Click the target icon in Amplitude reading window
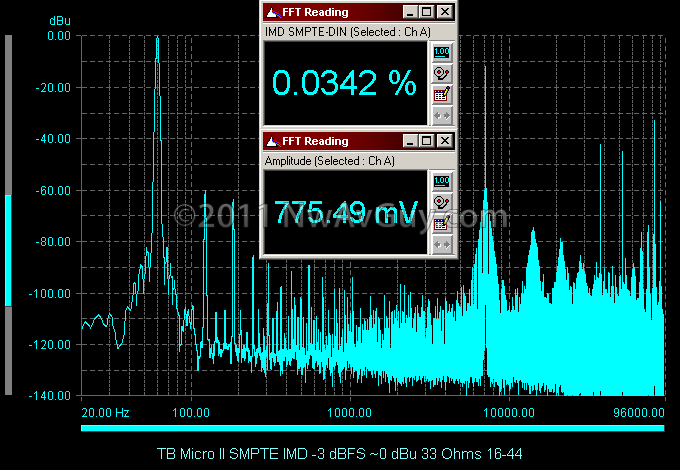Image resolution: width=680 pixels, height=470 pixels. 441,202
